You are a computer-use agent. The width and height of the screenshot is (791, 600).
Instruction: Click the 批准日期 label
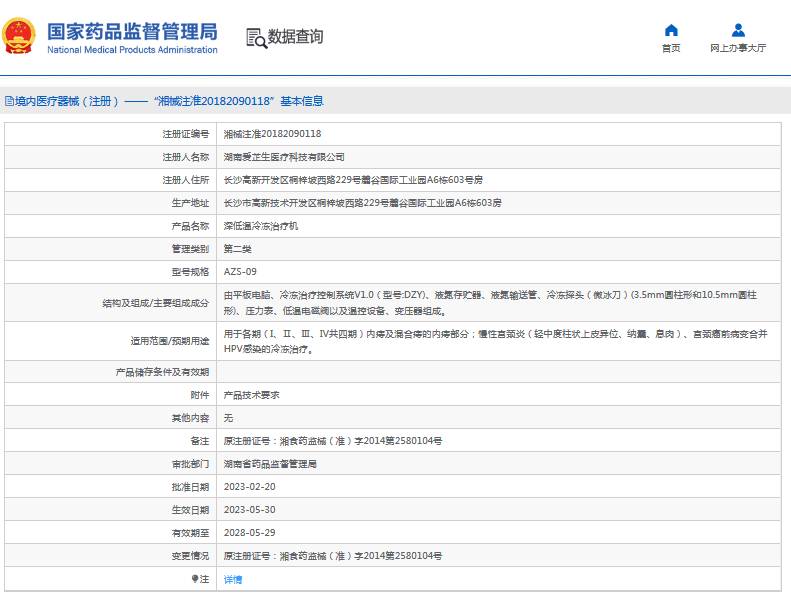click(x=190, y=487)
